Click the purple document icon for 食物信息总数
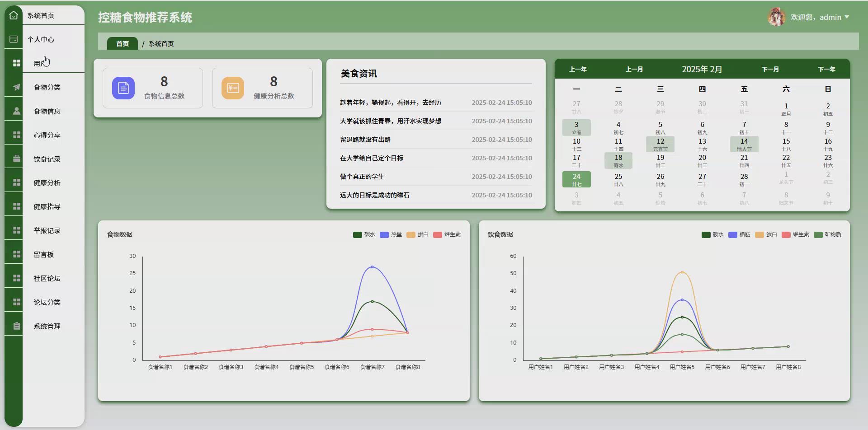 point(123,88)
